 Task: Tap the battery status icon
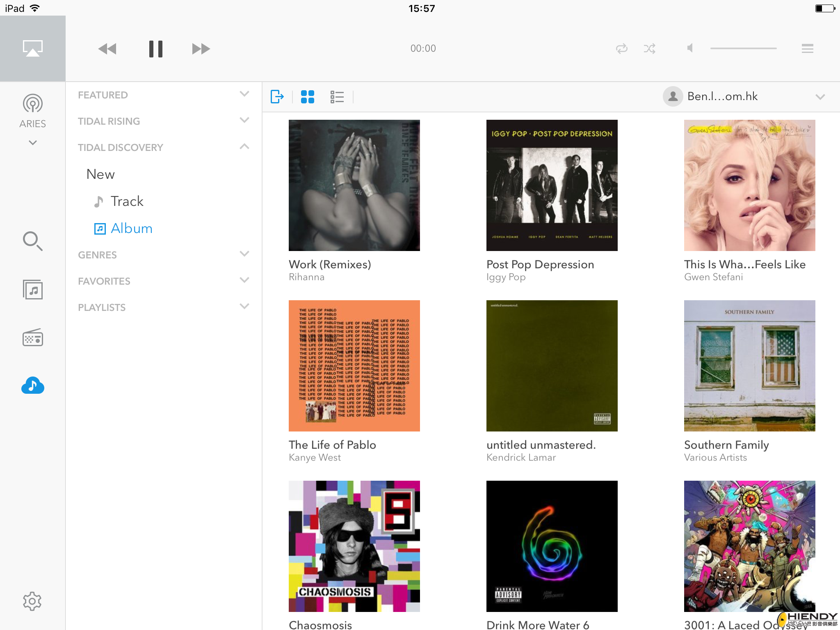(x=825, y=8)
